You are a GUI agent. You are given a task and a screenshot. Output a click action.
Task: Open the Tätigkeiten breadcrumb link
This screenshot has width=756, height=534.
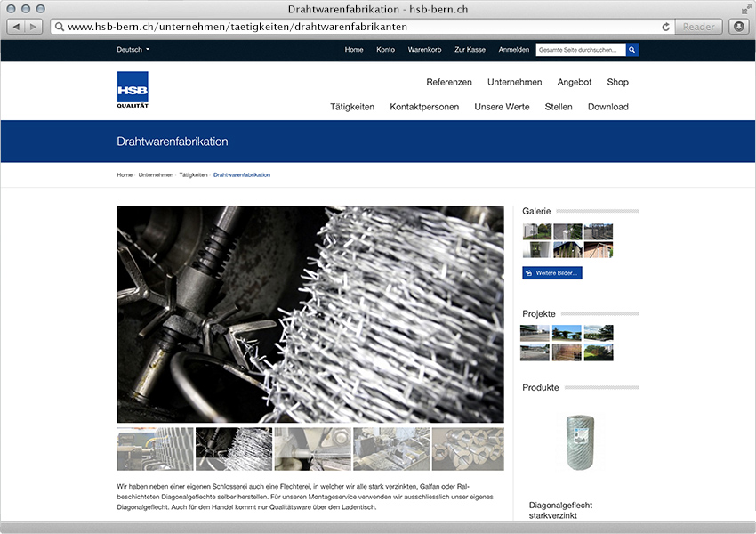click(x=193, y=174)
